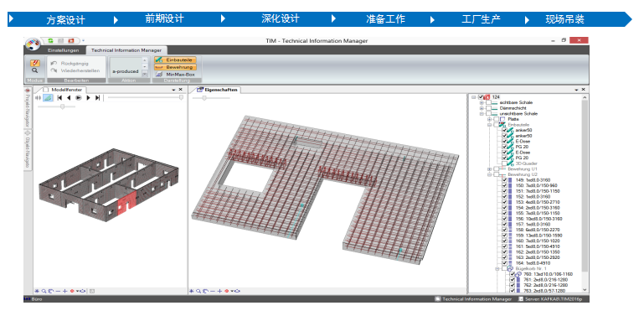Switch to the Einstellungen ribbon tab
Screen dimensions: 644x316
pyautogui.click(x=64, y=50)
